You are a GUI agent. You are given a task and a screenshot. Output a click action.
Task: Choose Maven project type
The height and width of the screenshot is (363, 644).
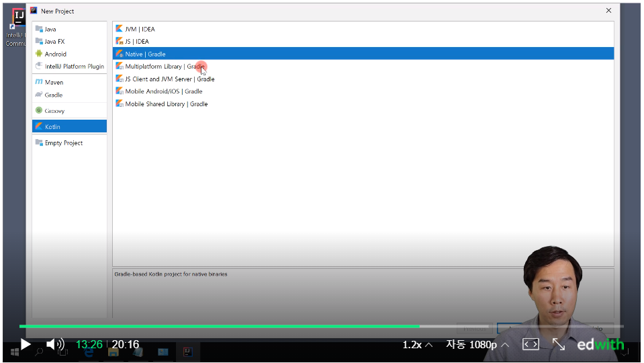(x=69, y=82)
